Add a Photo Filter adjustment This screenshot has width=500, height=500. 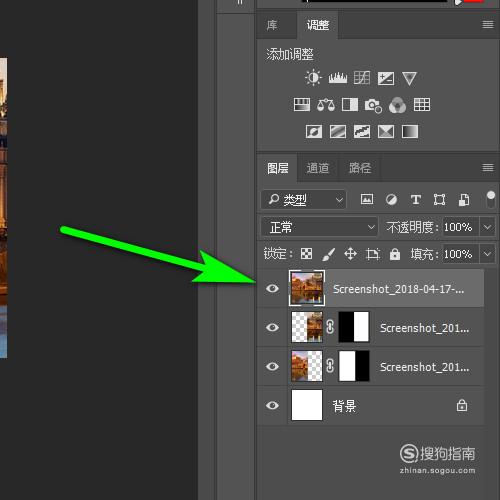373,106
